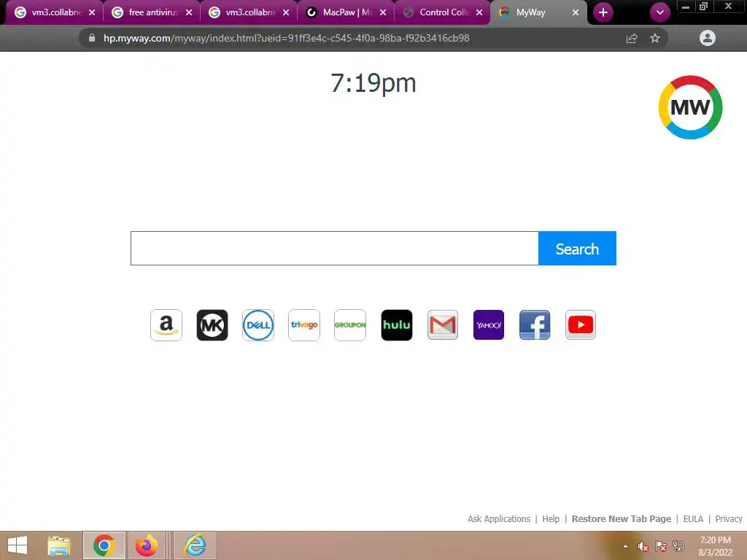The width and height of the screenshot is (747, 560).
Task: Click the MyWay MW logo
Action: (x=690, y=107)
